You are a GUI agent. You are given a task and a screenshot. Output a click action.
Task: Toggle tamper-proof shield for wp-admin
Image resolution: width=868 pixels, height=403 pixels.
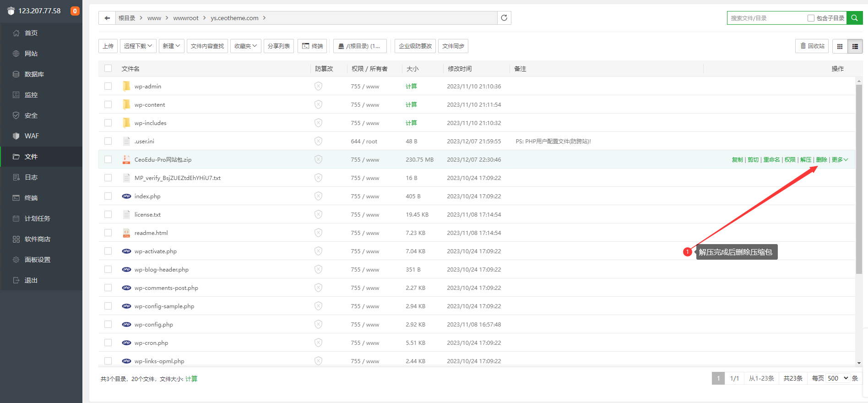[318, 86]
